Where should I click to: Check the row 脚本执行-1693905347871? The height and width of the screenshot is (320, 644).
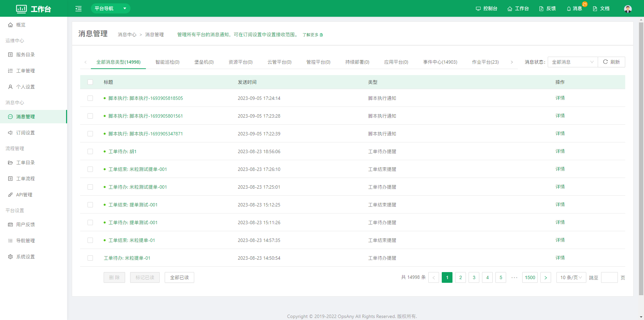pos(90,134)
